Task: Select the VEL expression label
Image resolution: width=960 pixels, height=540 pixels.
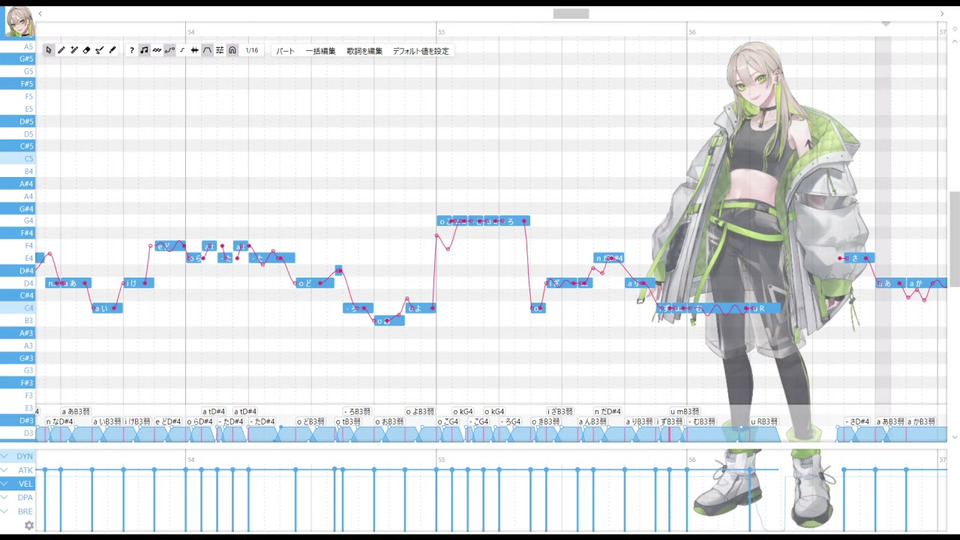Action: pyautogui.click(x=25, y=484)
